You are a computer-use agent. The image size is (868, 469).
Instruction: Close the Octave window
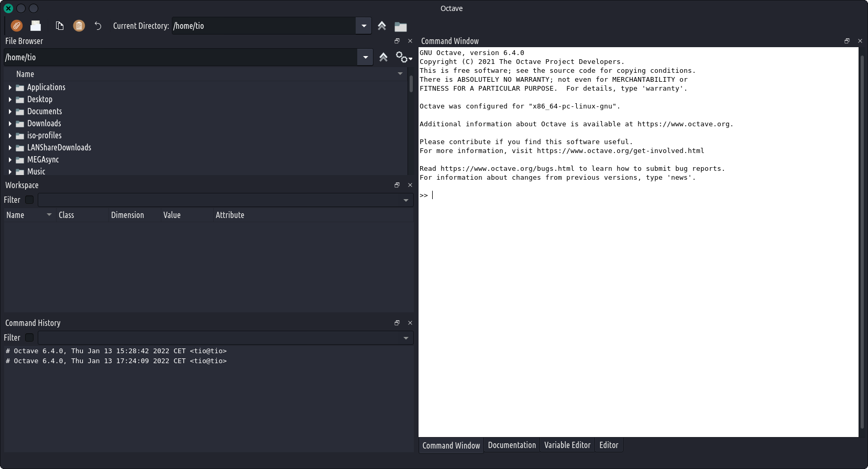tap(8, 8)
